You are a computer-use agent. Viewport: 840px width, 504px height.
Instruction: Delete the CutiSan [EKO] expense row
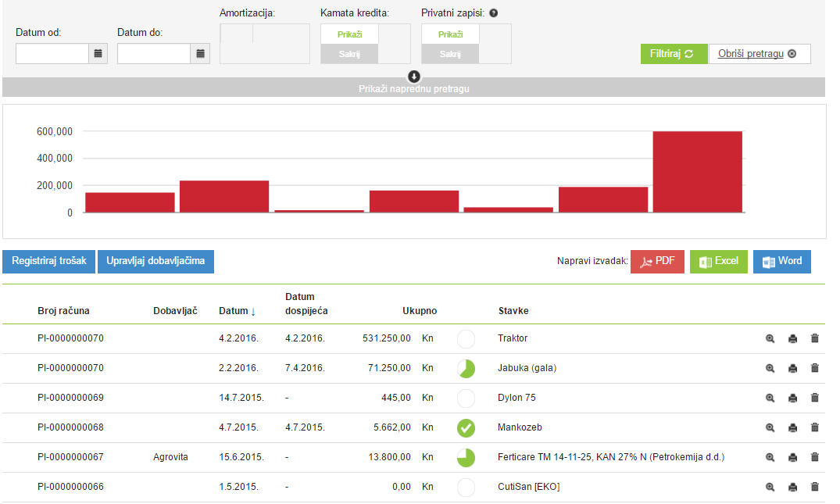(x=815, y=487)
